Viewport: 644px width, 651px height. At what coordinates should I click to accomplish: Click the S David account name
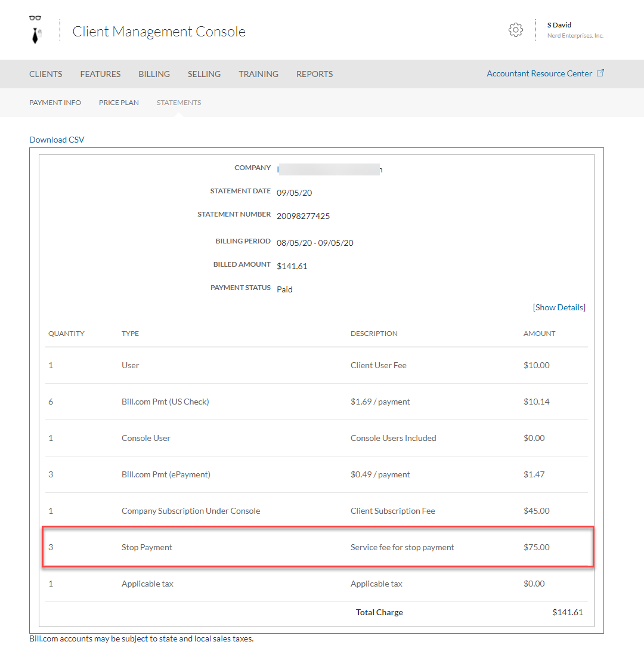tap(559, 25)
